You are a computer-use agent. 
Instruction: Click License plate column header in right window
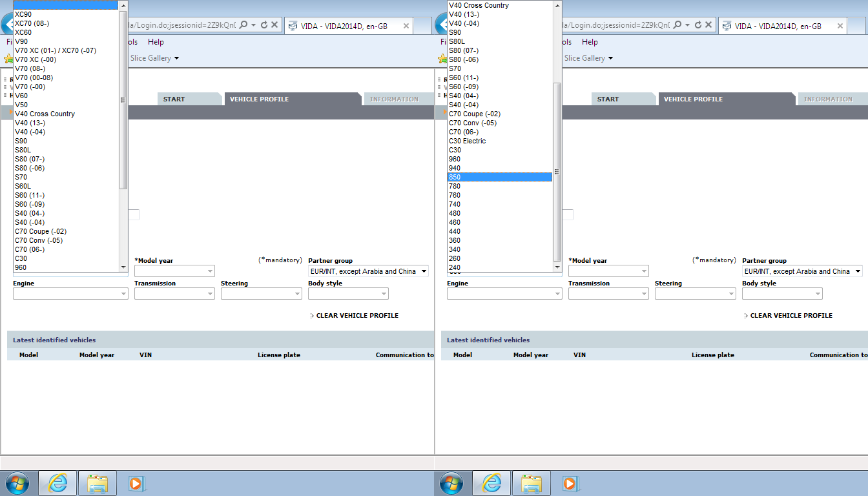(x=713, y=355)
